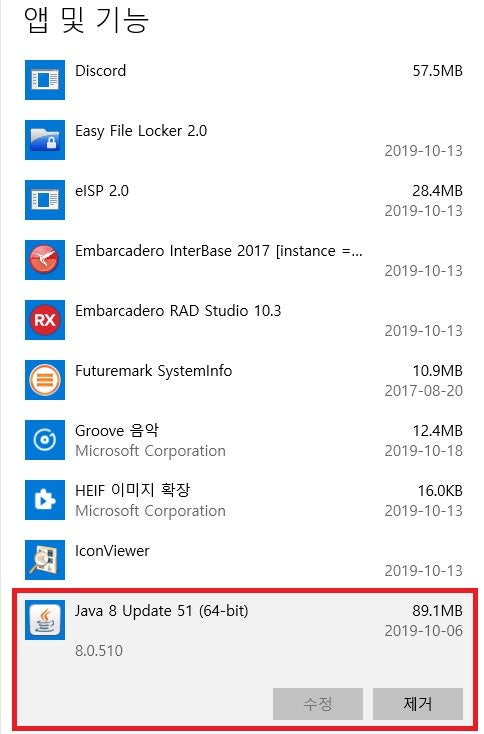This screenshot has width=484, height=734.
Task: Click the HEIF image extension icon
Action: [x=45, y=499]
